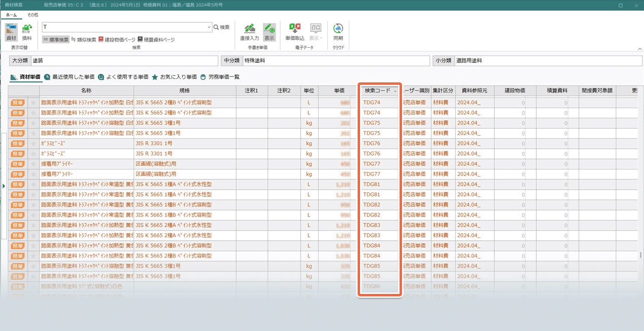Switch to 最近使用した単価 tab

click(69, 77)
